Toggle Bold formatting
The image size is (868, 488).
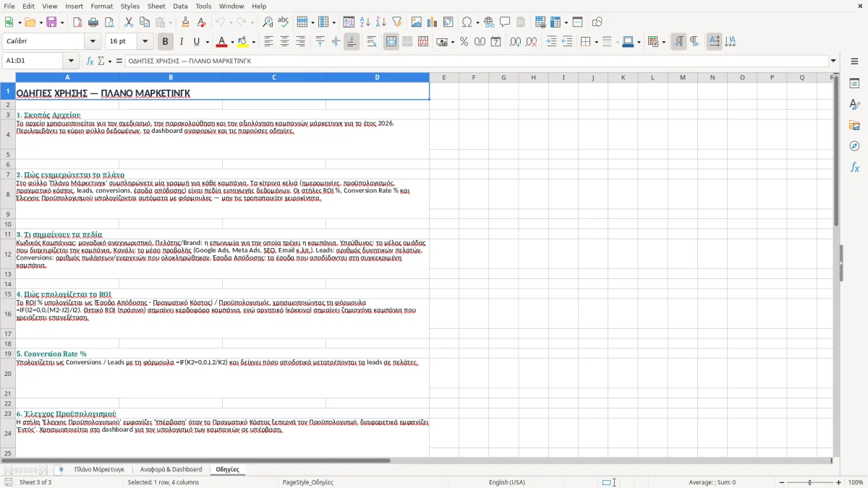click(x=165, y=42)
